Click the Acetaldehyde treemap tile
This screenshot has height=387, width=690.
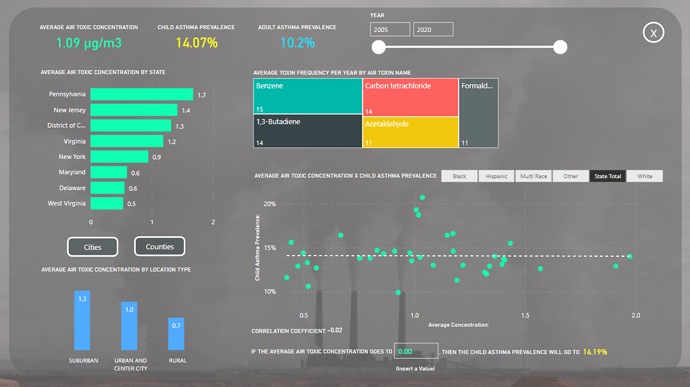410,132
